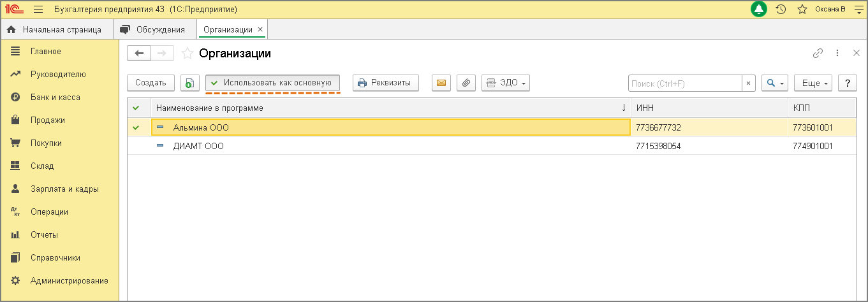Toggle 'Использовать как основную' button
This screenshot has width=868, height=302.
coord(272,83)
